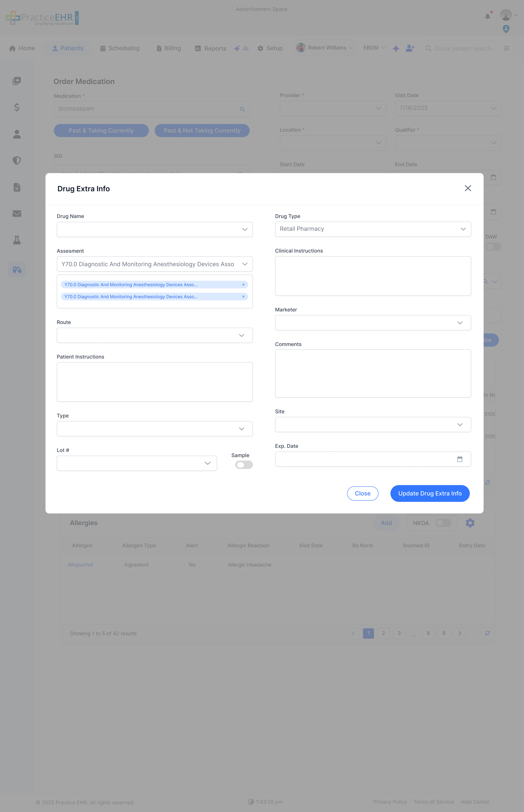The image size is (524, 812).
Task: Click inside the Clinical Instructions text area
Action: (x=373, y=275)
